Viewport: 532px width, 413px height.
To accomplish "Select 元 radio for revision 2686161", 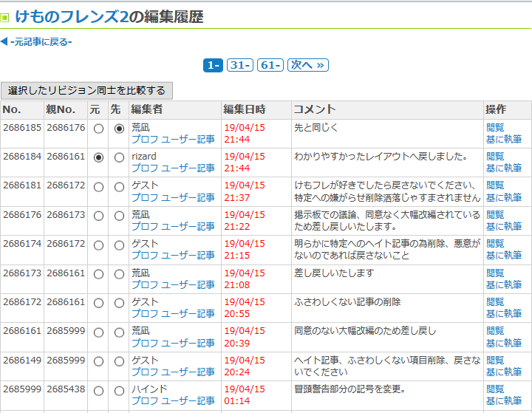I will [x=99, y=332].
